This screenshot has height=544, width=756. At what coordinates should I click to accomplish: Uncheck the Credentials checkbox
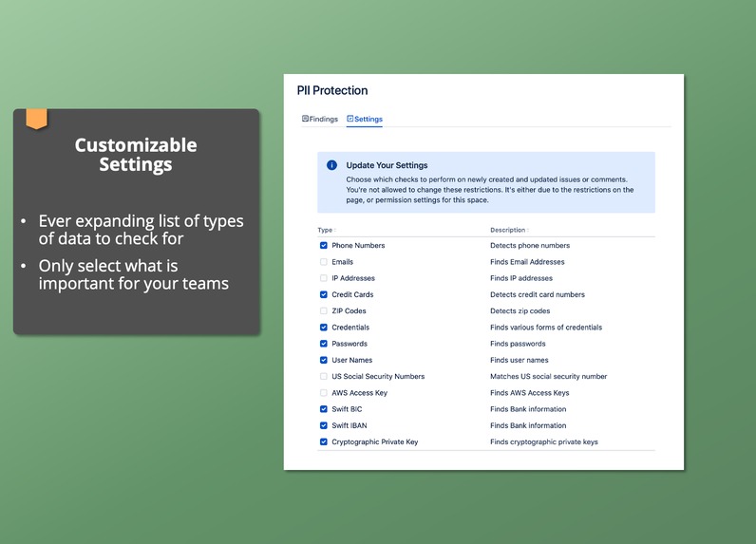point(324,328)
